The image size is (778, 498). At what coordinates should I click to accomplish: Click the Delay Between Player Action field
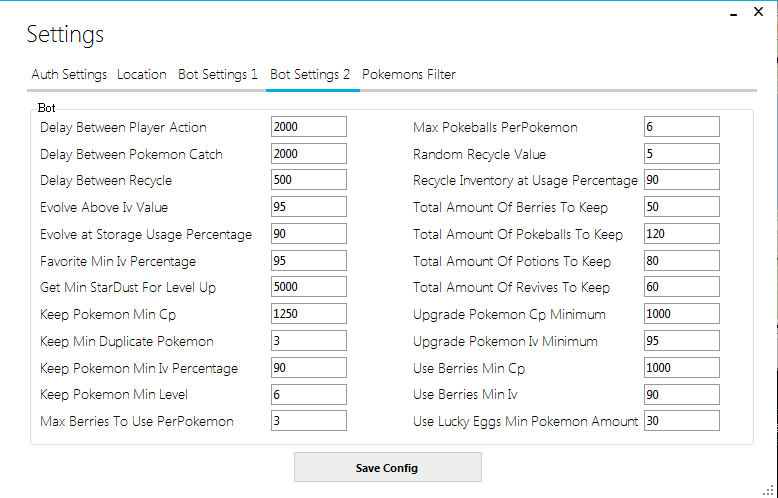click(x=308, y=127)
